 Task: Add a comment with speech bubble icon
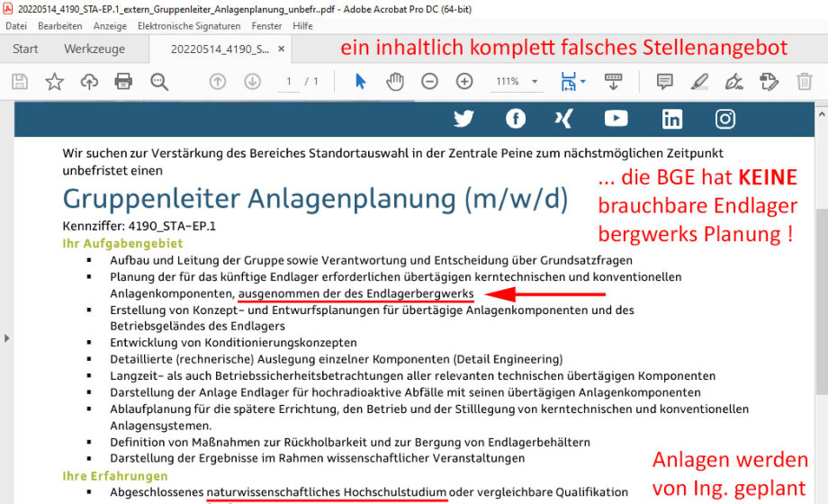coord(665,82)
